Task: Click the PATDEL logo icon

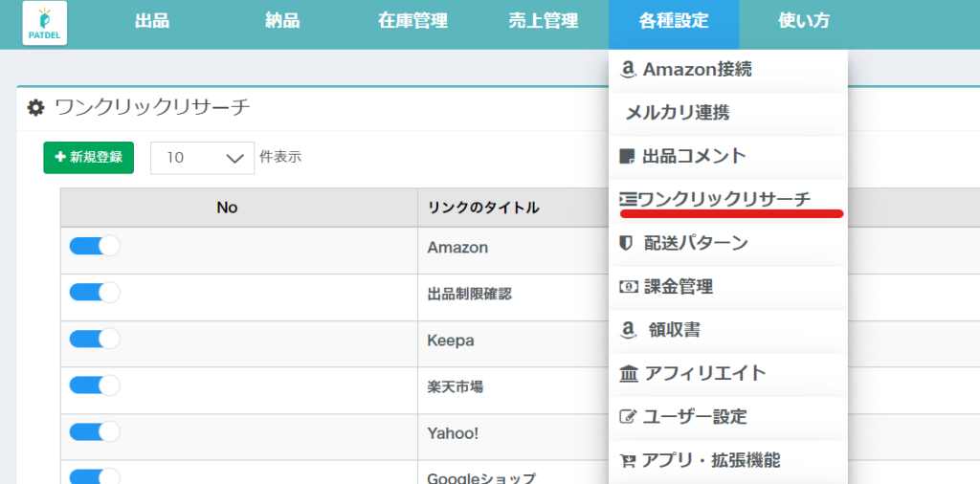Action: (45, 23)
